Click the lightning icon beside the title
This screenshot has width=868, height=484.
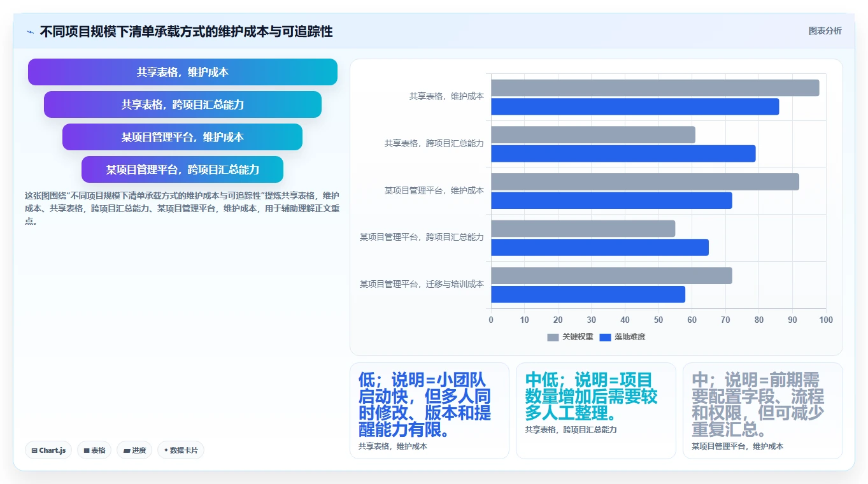[x=31, y=32]
